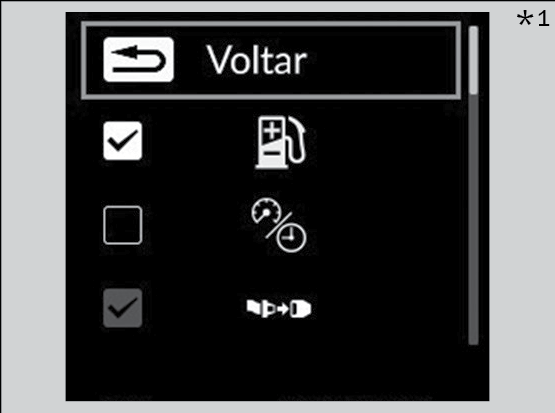Click the belt buckle end of seat belt icon
This screenshot has height=413, width=555.
tap(301, 309)
